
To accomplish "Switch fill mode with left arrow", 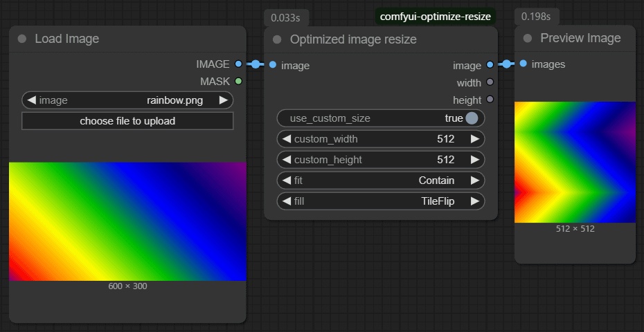I will [x=287, y=201].
